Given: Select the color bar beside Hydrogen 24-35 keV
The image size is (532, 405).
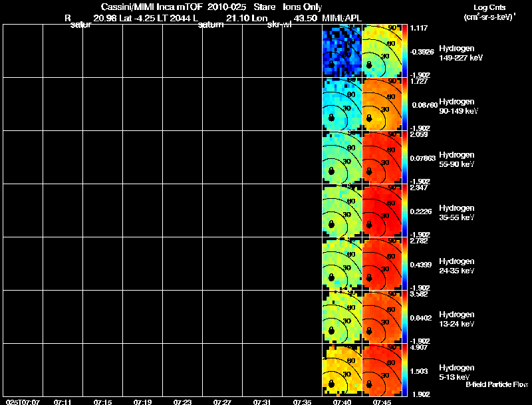Looking at the screenshot, I should tap(404, 264).
